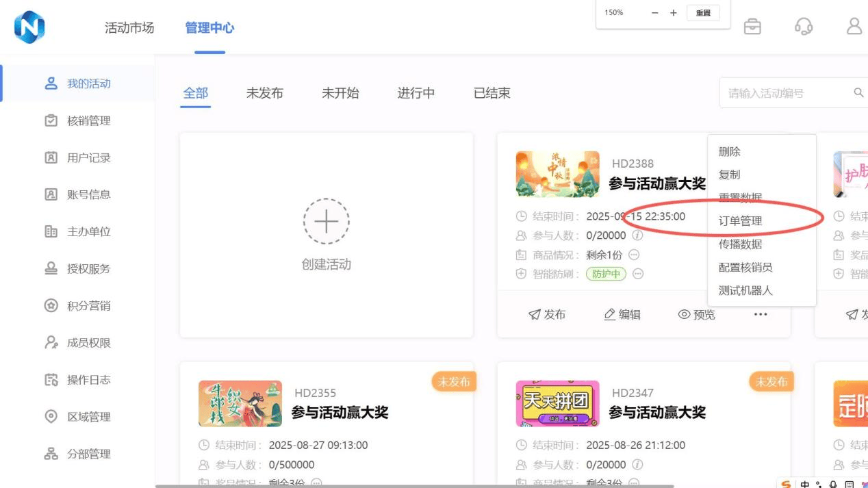Expand smart anti-fraud options on HD2388

pos(638,274)
